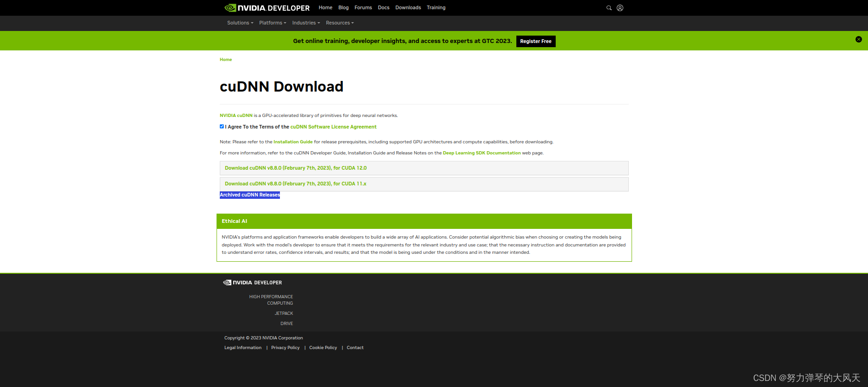Click the Ethical AI section header
The height and width of the screenshot is (387, 868).
424,221
